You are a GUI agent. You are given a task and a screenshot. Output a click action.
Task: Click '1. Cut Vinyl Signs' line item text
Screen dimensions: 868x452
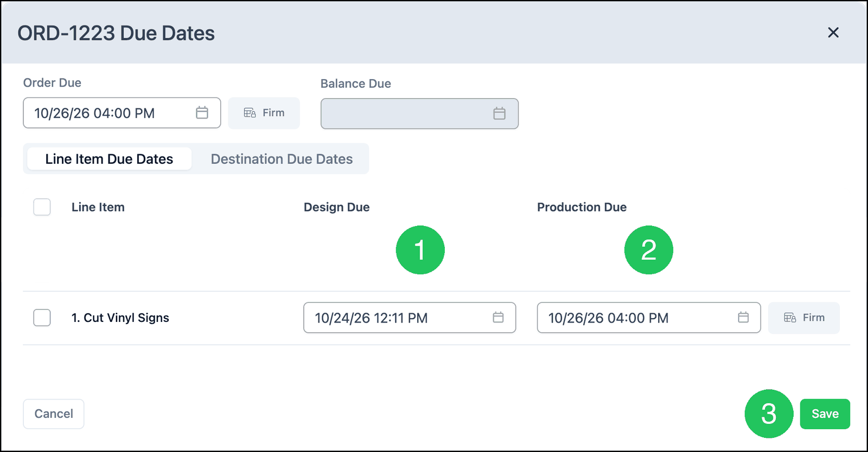(120, 318)
